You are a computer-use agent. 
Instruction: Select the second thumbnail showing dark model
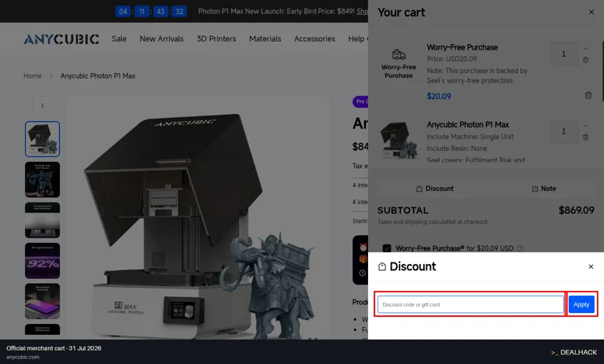click(42, 179)
